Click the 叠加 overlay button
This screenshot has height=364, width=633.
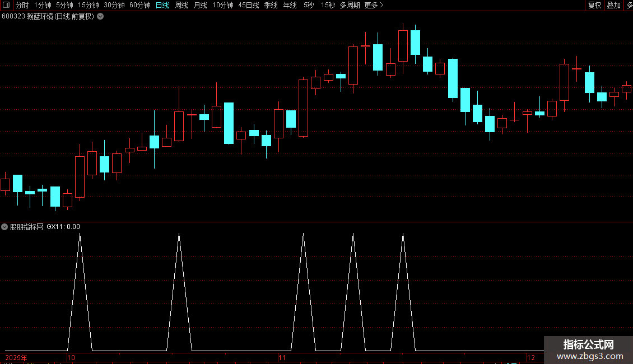coord(613,5)
